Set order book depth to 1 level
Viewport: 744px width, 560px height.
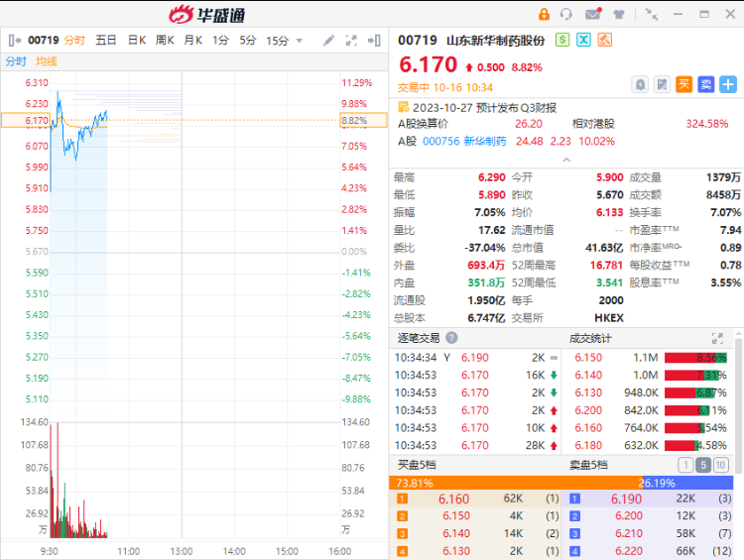pyautogui.click(x=685, y=465)
